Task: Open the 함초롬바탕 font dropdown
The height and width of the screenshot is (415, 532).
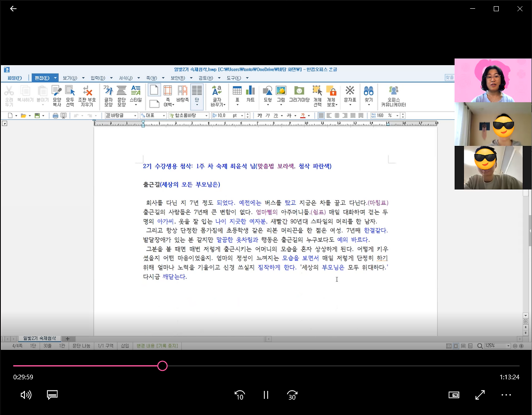Action: coord(206,115)
